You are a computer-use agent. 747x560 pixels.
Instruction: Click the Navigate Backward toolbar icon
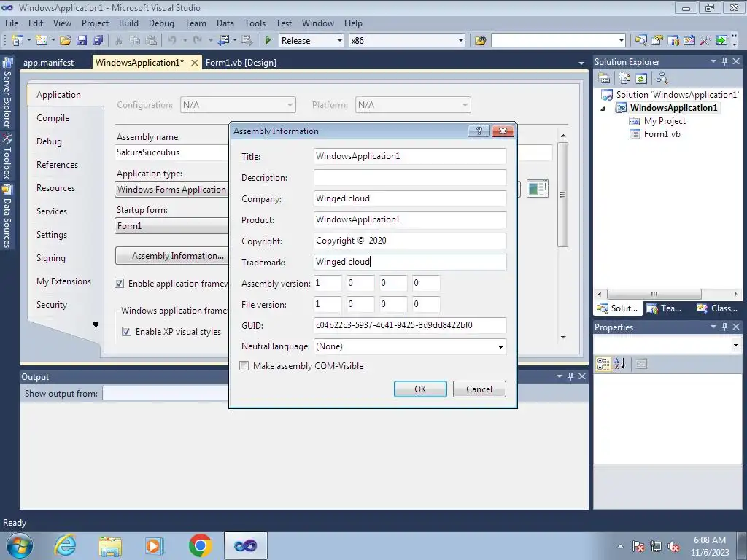click(x=223, y=41)
